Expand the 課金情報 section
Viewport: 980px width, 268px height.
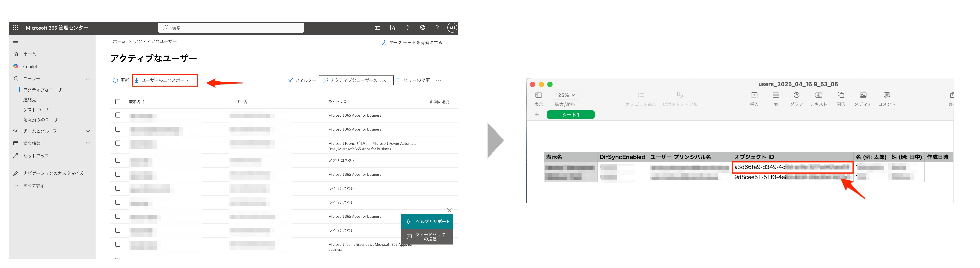(88, 144)
